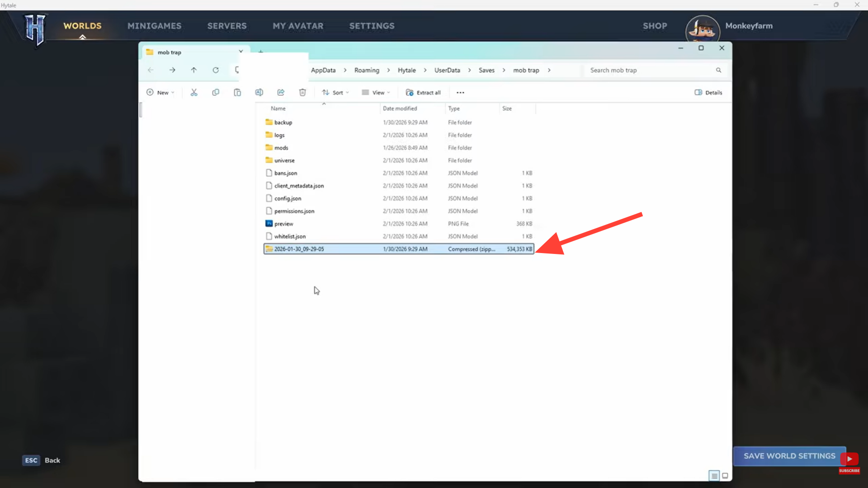Screen dimensions: 868x488
Task: Click the Copy icon in toolbar
Action: (x=216, y=93)
